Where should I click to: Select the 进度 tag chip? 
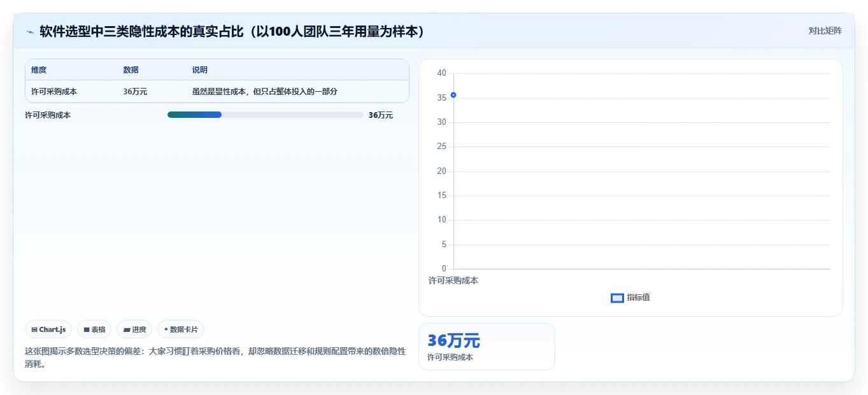[134, 329]
